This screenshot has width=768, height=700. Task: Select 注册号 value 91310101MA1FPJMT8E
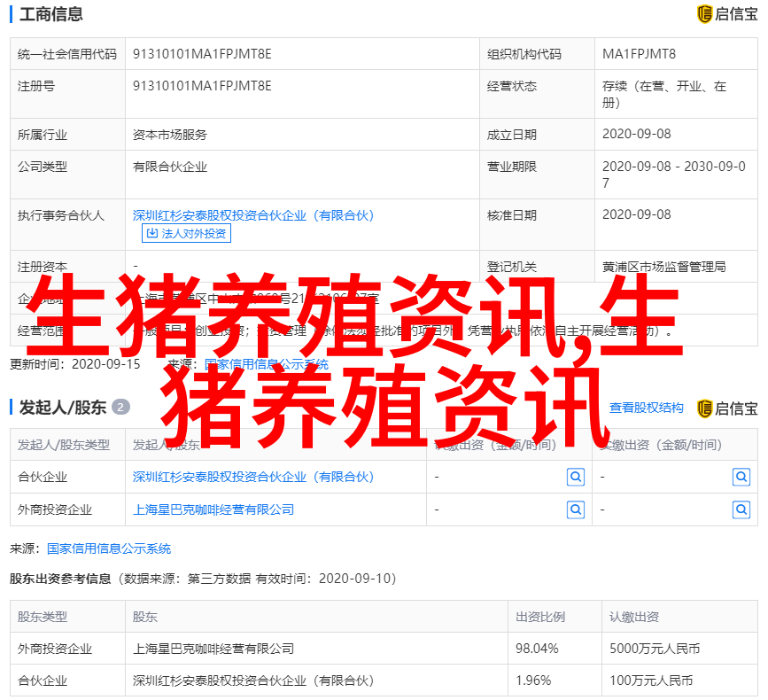202,86
